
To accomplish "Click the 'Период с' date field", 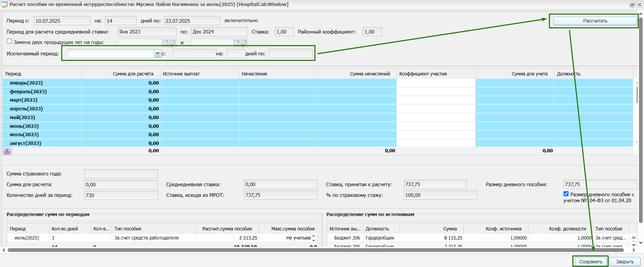I will (x=62, y=21).
